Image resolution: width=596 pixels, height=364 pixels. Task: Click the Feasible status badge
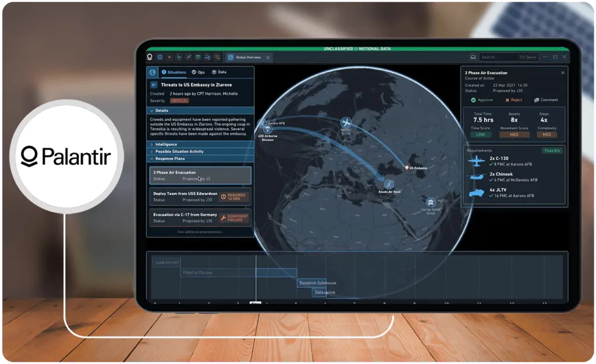tap(552, 151)
